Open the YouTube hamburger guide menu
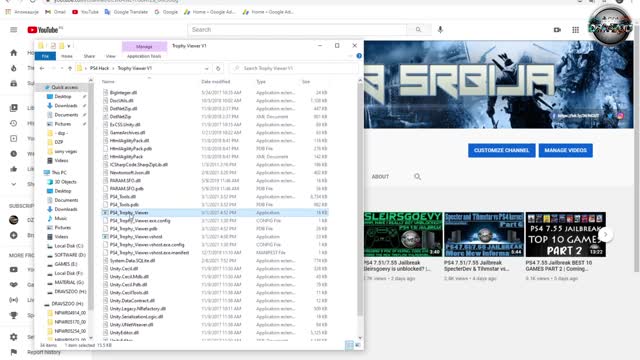 click(13, 30)
